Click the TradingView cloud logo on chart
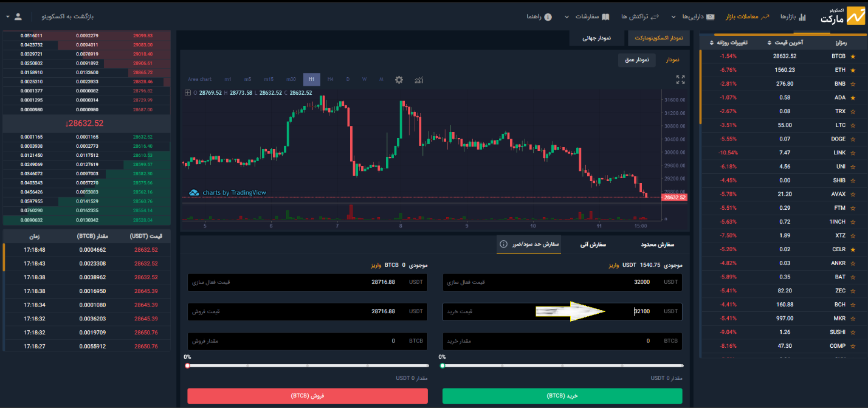 pyautogui.click(x=194, y=193)
